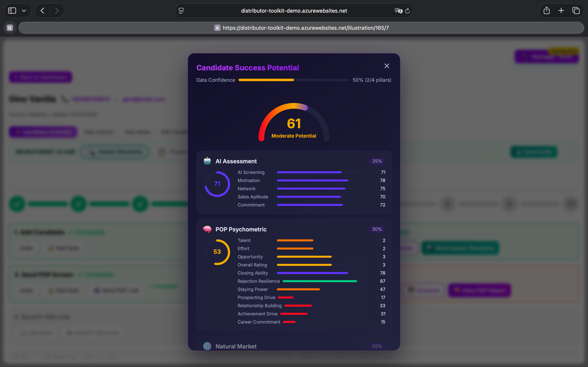Click the G extension icon
Viewport: 588px width, 367px height.
tap(10, 28)
